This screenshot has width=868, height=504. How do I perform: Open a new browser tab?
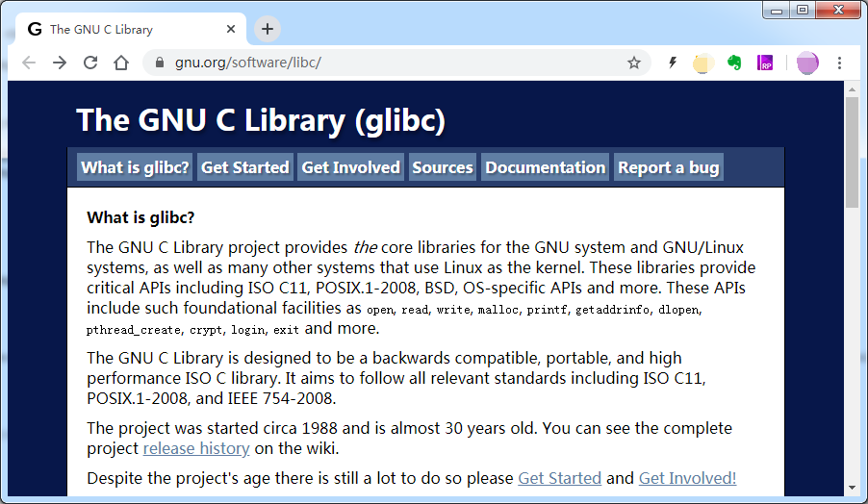click(268, 29)
